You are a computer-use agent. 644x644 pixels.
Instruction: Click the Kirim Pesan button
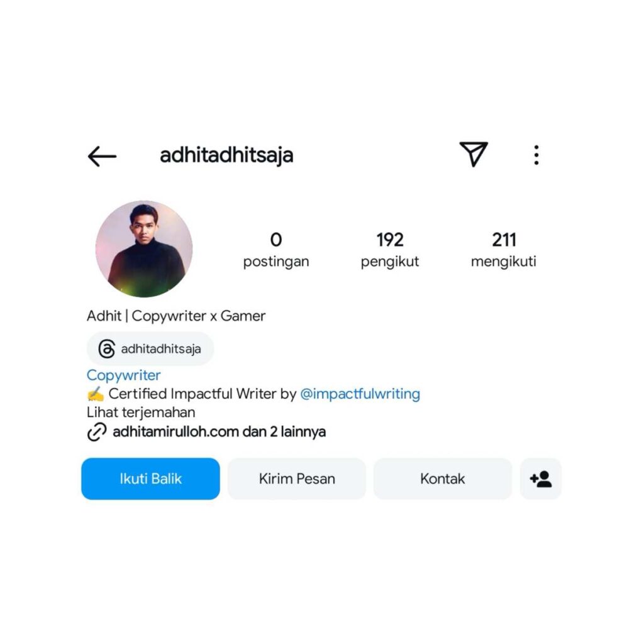click(297, 479)
